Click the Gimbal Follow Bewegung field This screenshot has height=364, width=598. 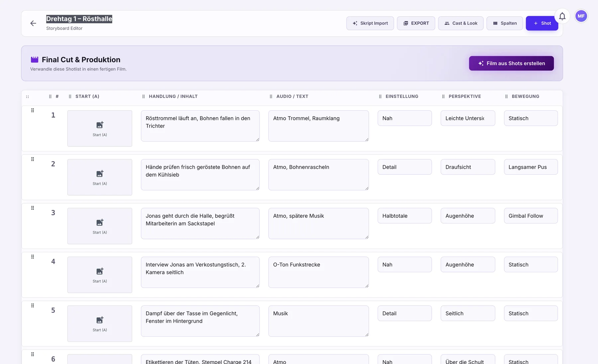click(531, 216)
